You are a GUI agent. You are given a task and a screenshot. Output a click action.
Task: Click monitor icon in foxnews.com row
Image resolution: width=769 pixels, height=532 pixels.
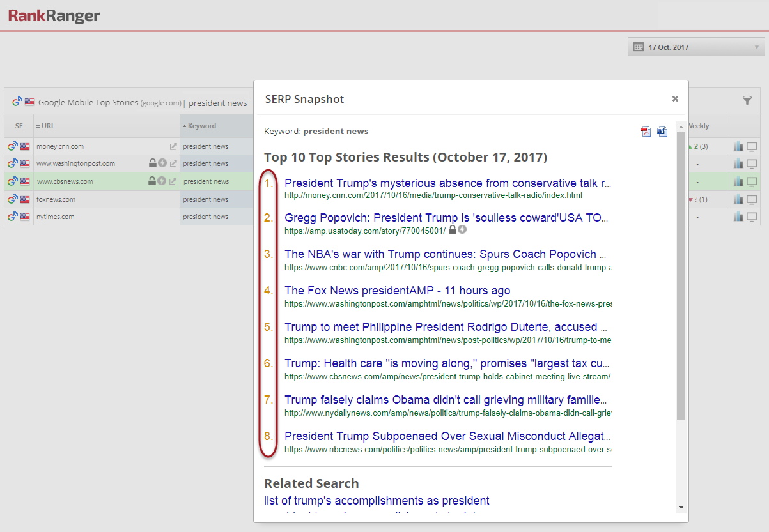tap(752, 199)
